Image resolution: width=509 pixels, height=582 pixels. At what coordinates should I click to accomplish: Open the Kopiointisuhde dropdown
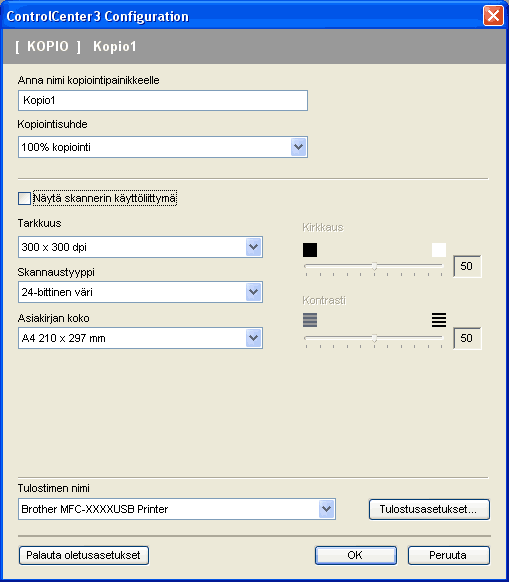point(298,147)
